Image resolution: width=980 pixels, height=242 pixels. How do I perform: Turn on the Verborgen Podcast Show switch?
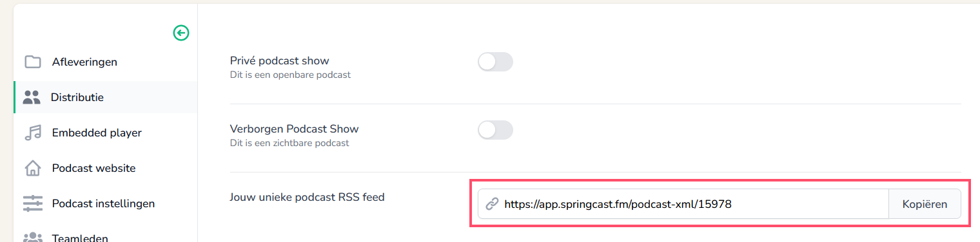click(x=495, y=130)
